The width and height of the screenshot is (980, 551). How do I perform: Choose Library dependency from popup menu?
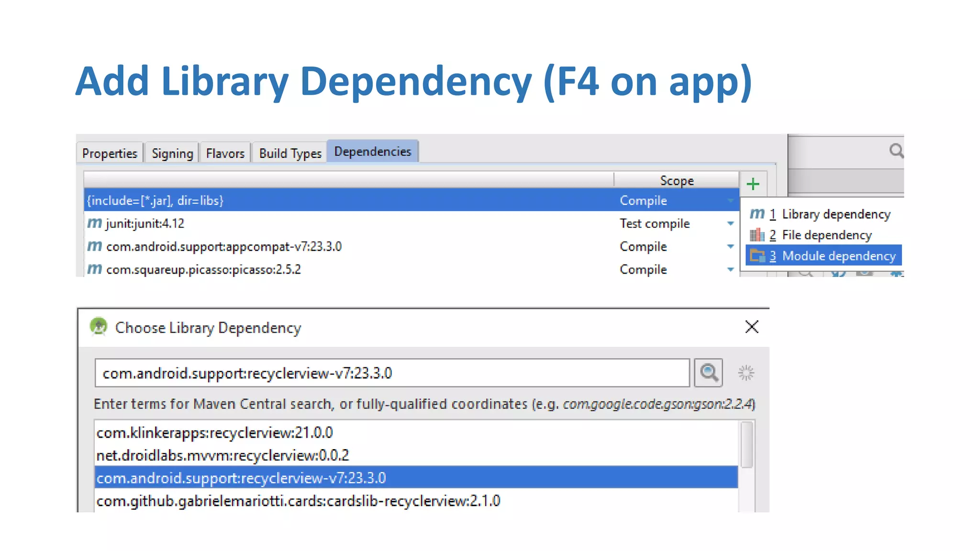tap(824, 214)
